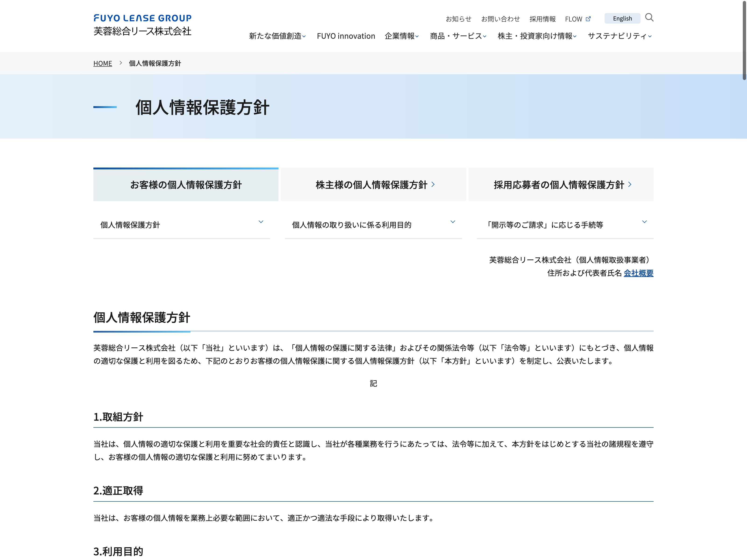
Task: Open お問い合わせ contact link
Action: pos(500,19)
